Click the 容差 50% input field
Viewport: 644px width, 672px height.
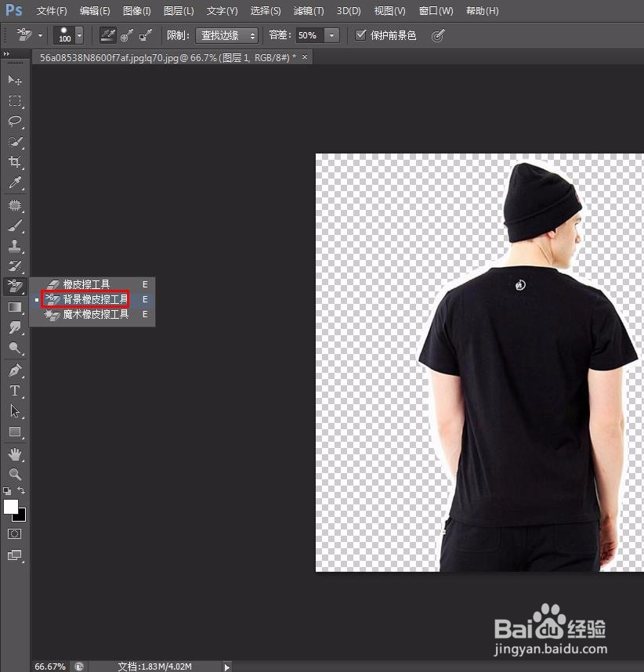click(x=309, y=35)
